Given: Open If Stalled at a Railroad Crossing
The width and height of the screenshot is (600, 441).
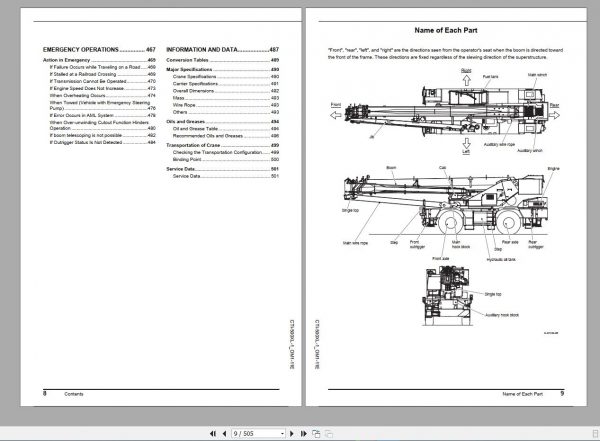Looking at the screenshot, I should (x=103, y=74).
